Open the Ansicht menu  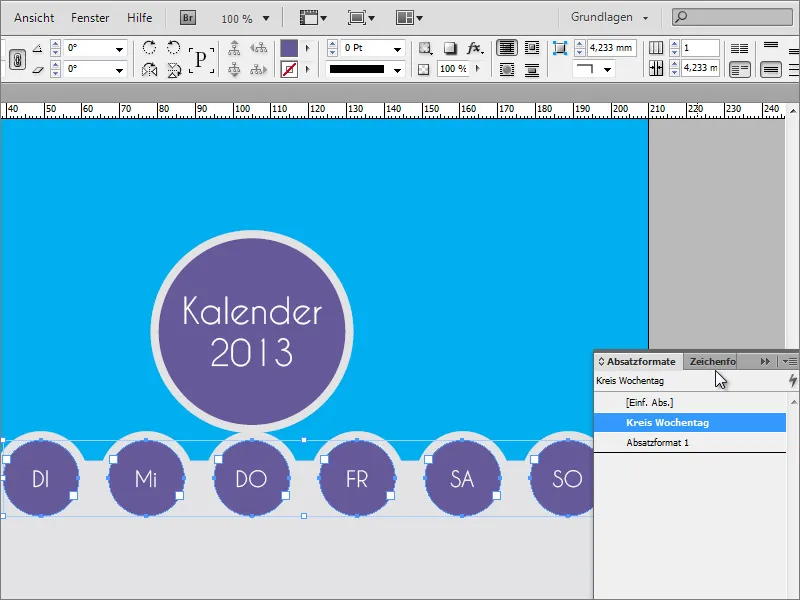(x=34, y=18)
